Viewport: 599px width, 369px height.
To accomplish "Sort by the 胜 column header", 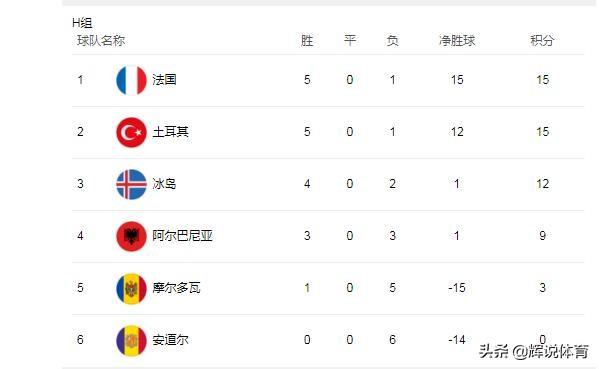I will pyautogui.click(x=307, y=40).
